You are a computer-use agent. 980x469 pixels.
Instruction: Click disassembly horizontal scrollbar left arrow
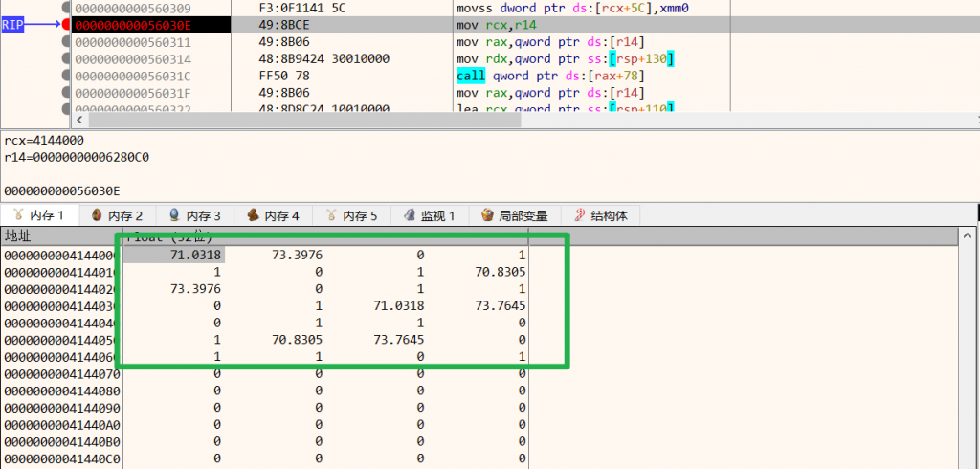pos(78,120)
